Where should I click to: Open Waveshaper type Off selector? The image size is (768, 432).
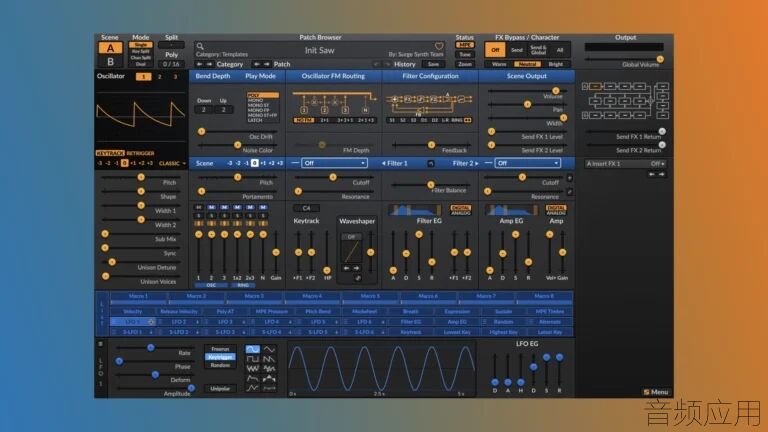click(351, 237)
